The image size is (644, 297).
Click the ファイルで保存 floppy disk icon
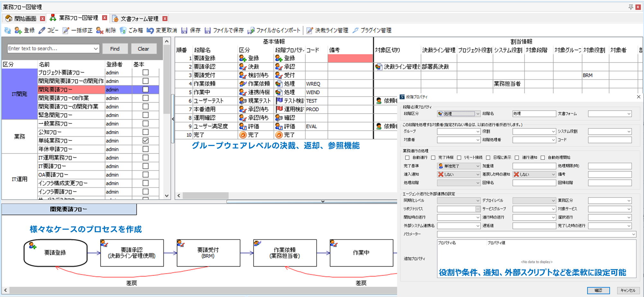pyautogui.click(x=208, y=30)
